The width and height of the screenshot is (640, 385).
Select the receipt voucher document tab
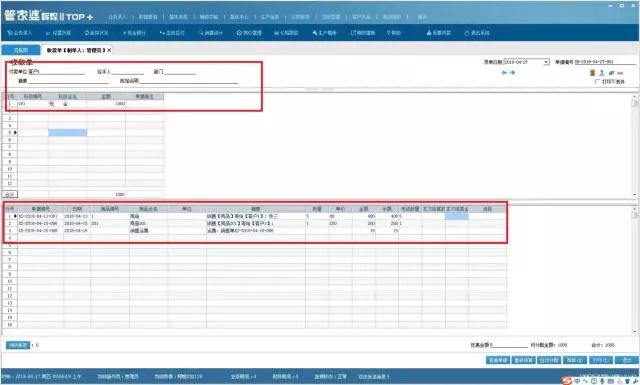click(76, 50)
